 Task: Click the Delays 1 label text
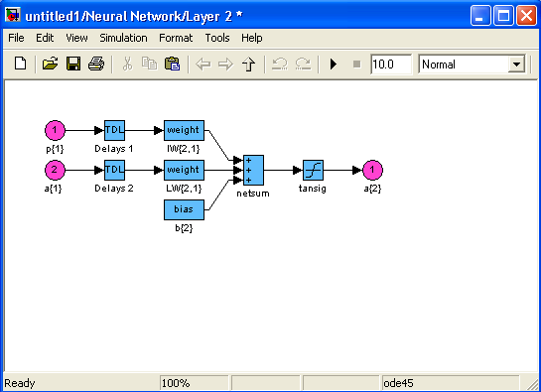[114, 149]
